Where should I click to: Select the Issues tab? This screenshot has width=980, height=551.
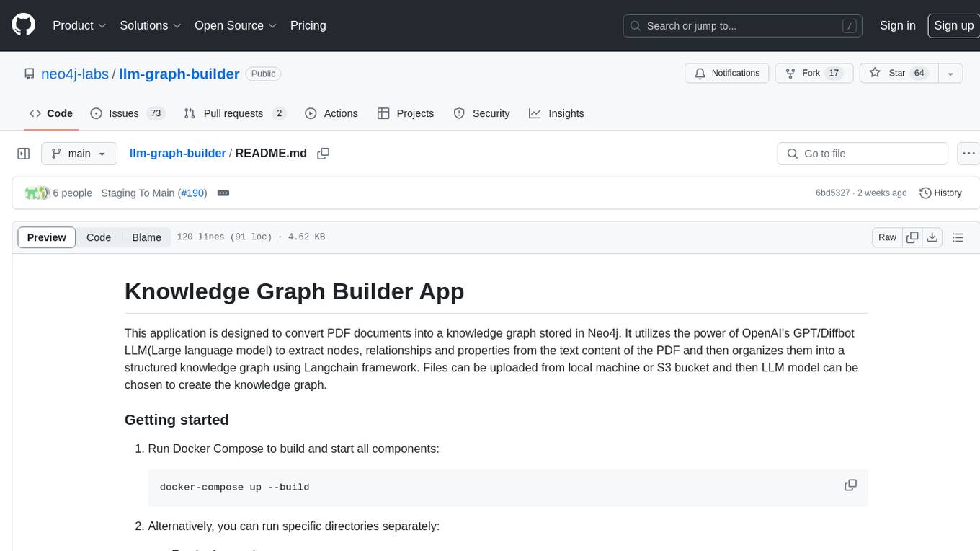(128, 113)
